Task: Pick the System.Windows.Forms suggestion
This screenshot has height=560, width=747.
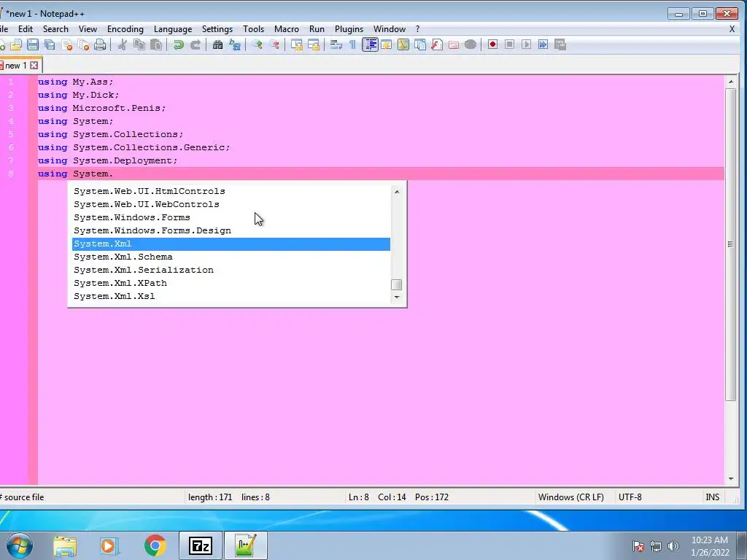Action: pos(231,217)
